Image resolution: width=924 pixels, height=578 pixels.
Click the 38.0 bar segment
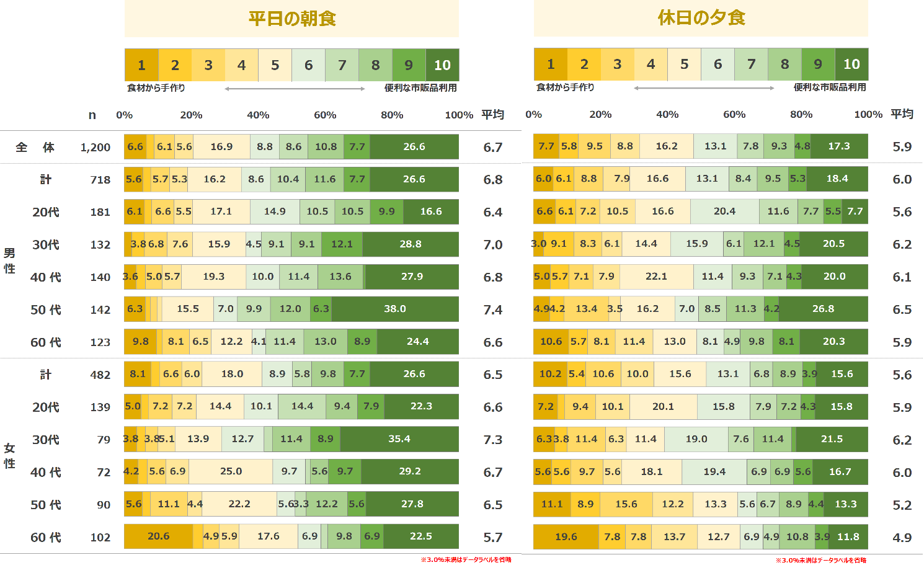click(x=395, y=309)
